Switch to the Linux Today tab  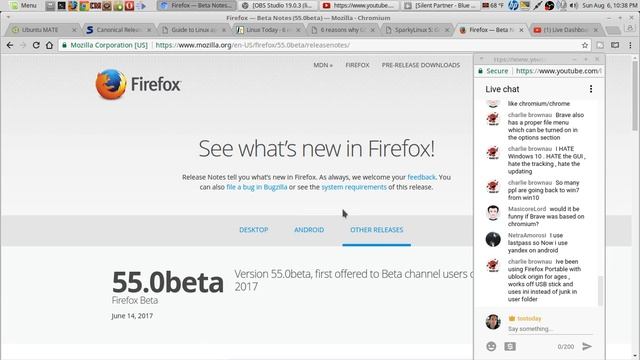[268, 30]
